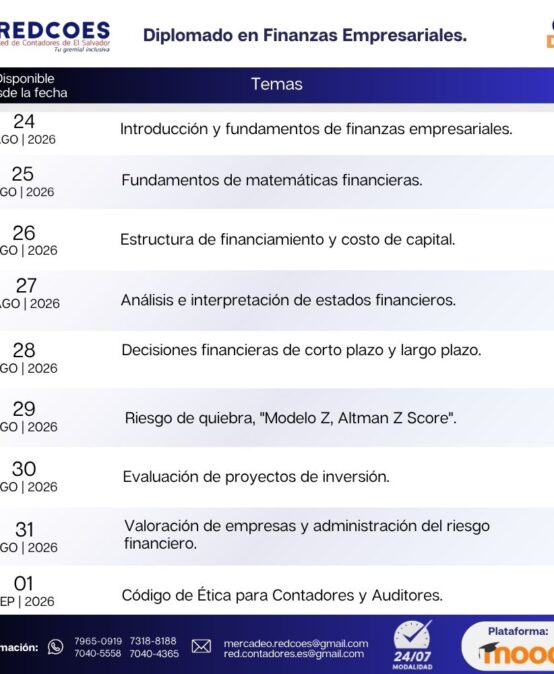Select phone number 7318-8188
This screenshot has width=554, height=674.
click(x=153, y=641)
